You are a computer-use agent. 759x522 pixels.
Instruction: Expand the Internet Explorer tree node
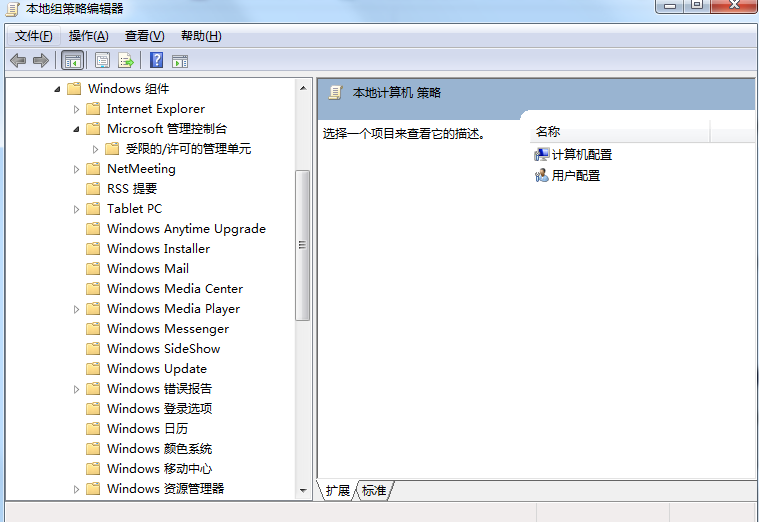[77, 109]
